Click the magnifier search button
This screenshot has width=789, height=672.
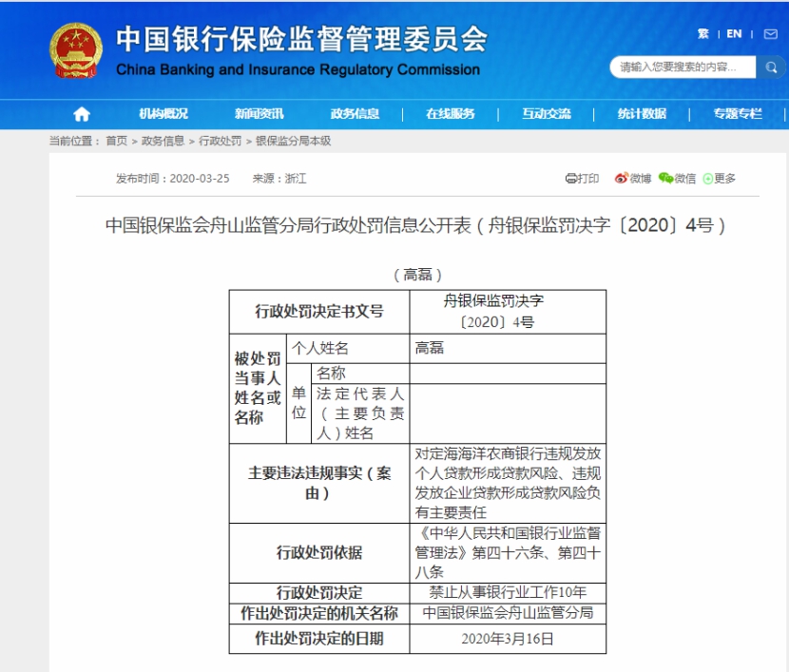coord(769,67)
